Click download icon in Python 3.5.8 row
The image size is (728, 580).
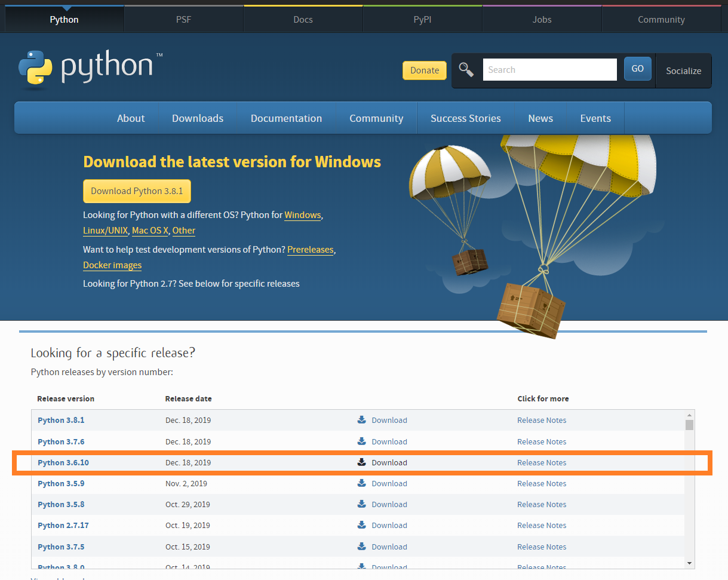pyautogui.click(x=362, y=504)
